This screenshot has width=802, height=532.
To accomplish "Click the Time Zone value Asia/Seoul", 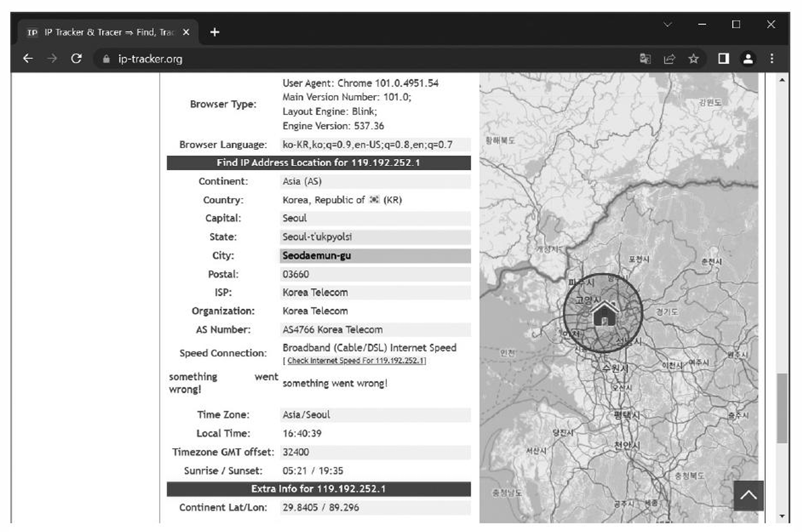I will click(306, 415).
